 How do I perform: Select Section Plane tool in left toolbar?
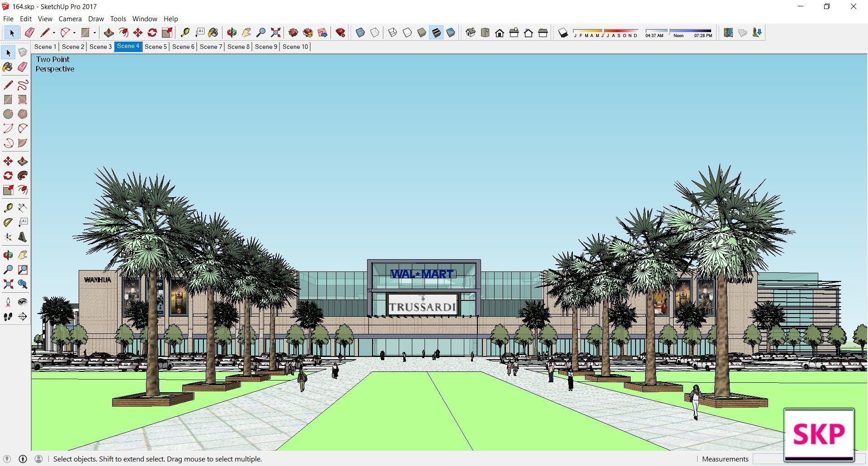click(23, 317)
